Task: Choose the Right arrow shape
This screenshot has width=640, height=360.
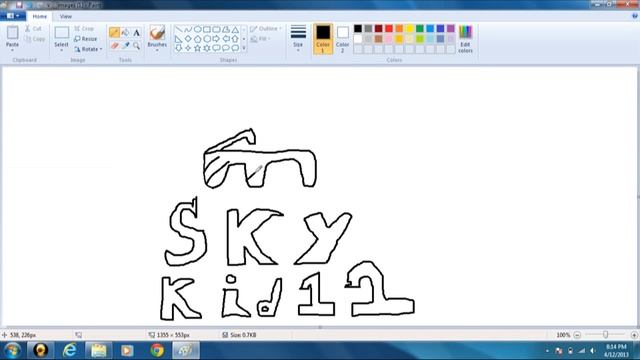Action: tap(216, 39)
